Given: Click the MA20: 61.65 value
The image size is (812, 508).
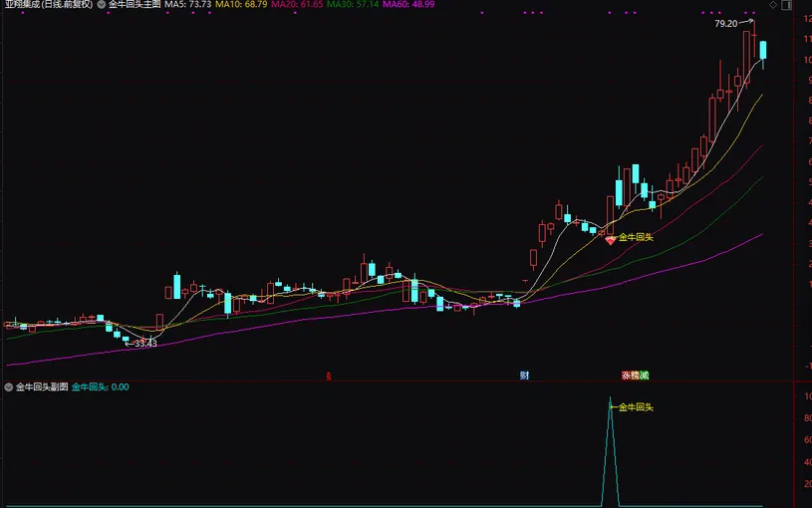Looking at the screenshot, I should coord(297,4).
